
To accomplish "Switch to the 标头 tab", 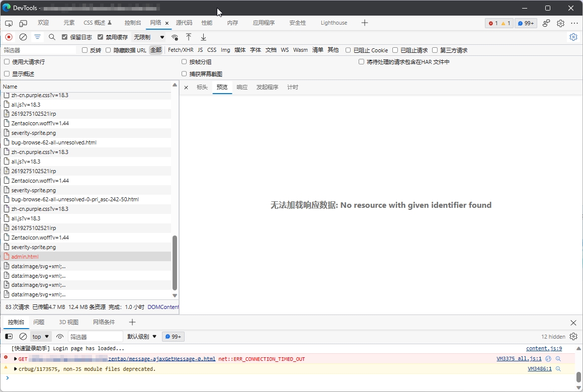I will click(x=202, y=87).
